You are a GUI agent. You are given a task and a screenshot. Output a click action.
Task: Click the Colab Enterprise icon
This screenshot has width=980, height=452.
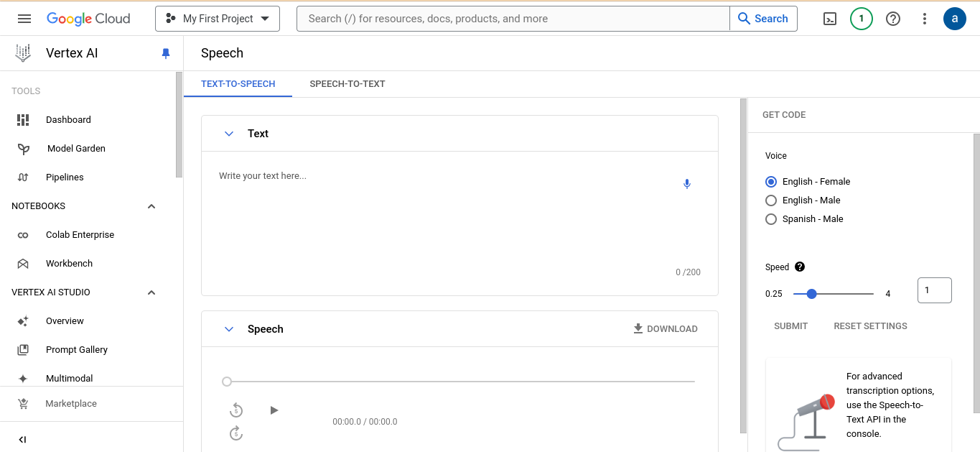click(x=23, y=235)
